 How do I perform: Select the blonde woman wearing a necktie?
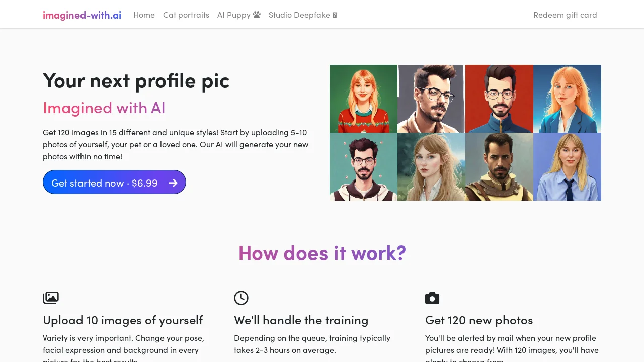pyautogui.click(x=567, y=166)
